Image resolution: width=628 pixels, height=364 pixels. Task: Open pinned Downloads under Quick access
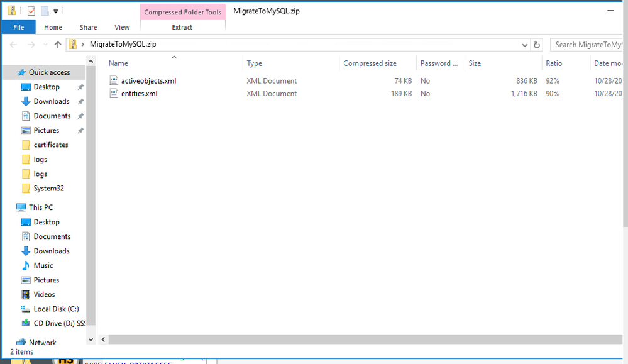pos(52,101)
